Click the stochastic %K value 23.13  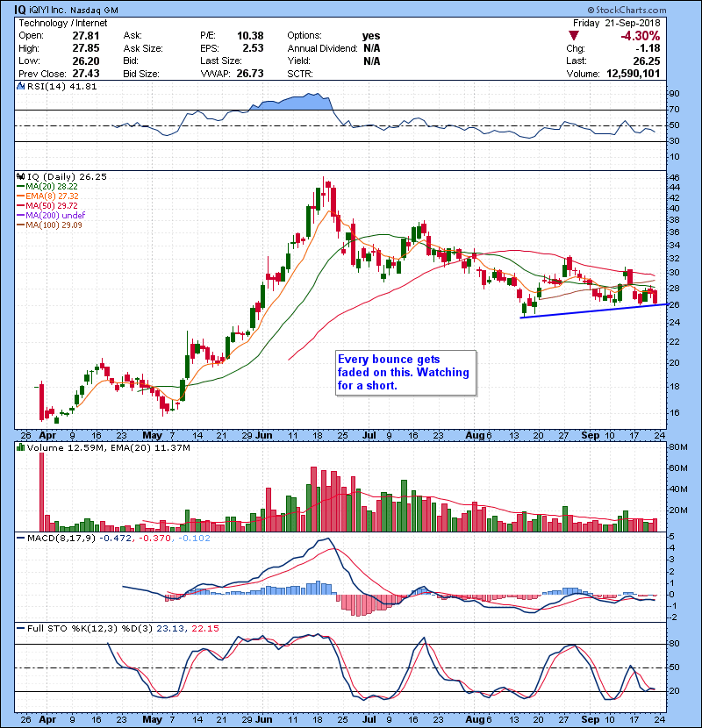(x=168, y=628)
